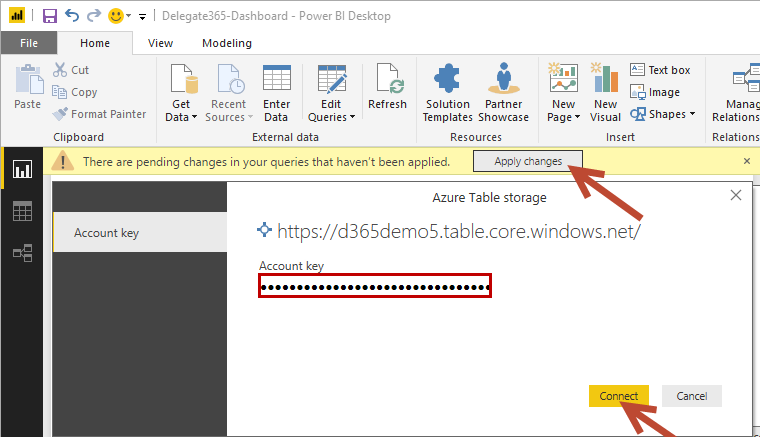The width and height of the screenshot is (760, 437).
Task: Click the d365demo5 table storage URL
Action: pyautogui.click(x=459, y=231)
